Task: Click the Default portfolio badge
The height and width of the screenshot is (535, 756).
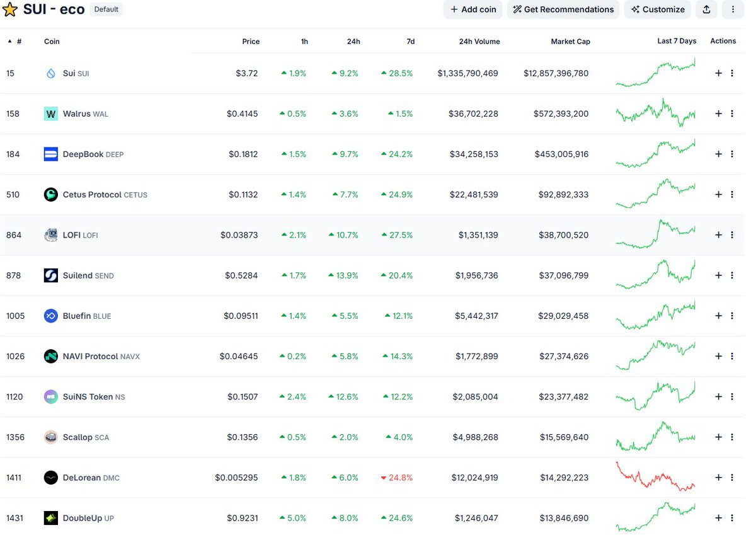Action: [x=106, y=9]
